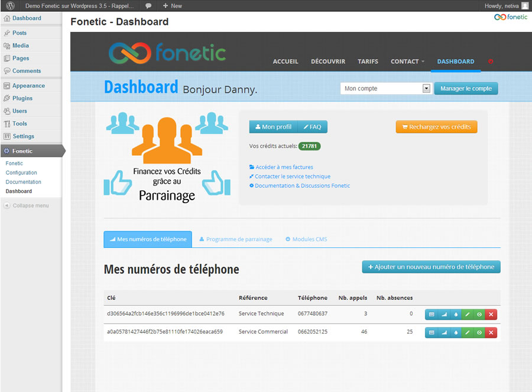This screenshot has height=392, width=532.
Task: Click the user avatar next to Howdy, netiva
Action: (x=524, y=6)
